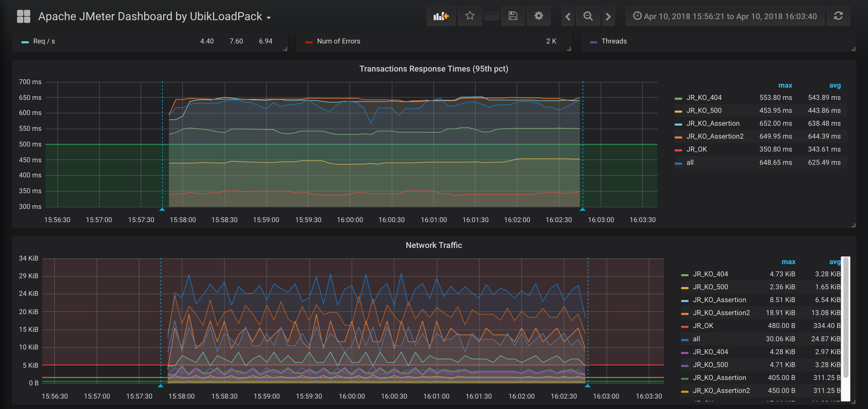Sort response times legend by avg
This screenshot has width=868, height=409.
835,85
